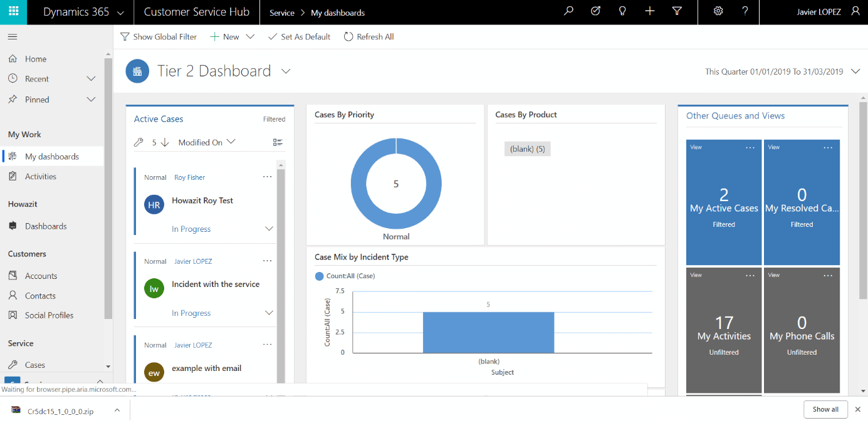868x423 pixels.
Task: Open ellipsis menu on My Resolved Cases tile
Action: [x=828, y=148]
